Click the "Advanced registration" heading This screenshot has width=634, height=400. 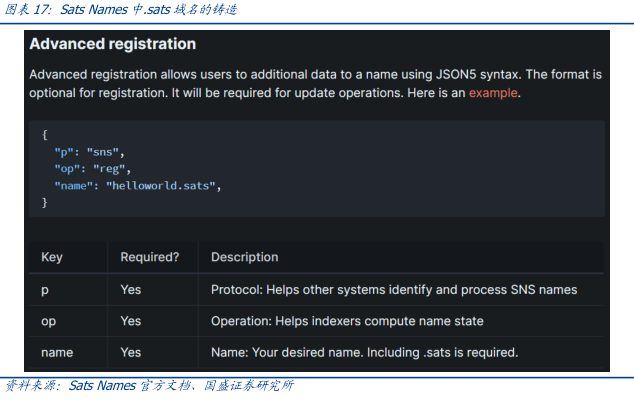(112, 45)
